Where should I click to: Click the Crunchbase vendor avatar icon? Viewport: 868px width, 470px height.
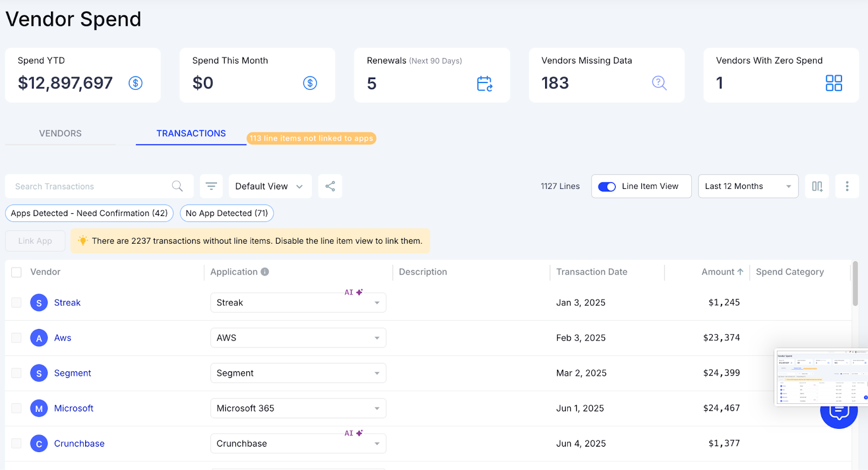[x=39, y=444]
